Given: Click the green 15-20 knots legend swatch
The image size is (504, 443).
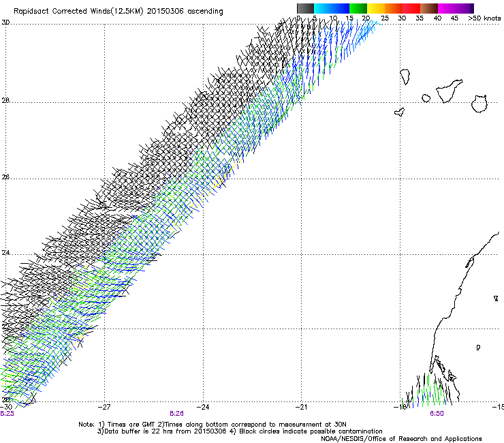Looking at the screenshot, I should (x=358, y=8).
